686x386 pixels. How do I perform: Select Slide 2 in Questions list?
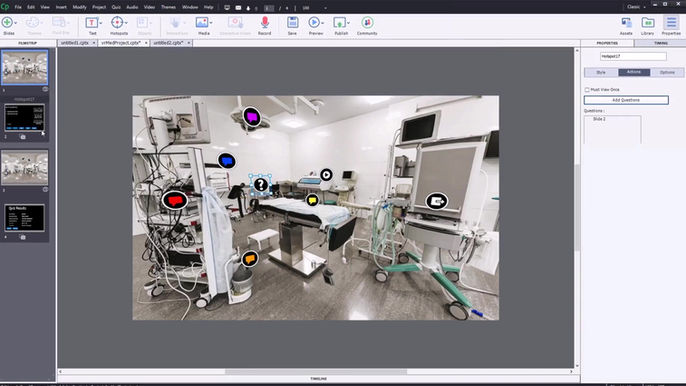[599, 119]
